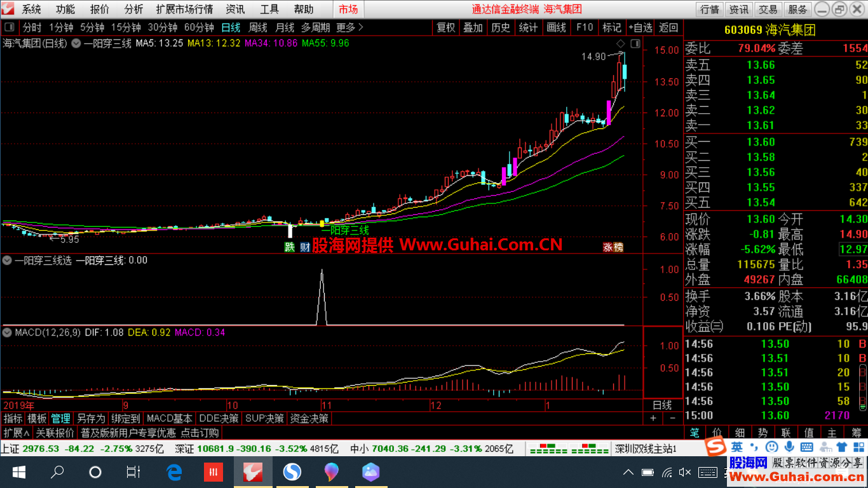Expand the 一阳穿三线选 sub-indicator dropdown arrow
The width and height of the screenshot is (868, 488).
(8, 260)
